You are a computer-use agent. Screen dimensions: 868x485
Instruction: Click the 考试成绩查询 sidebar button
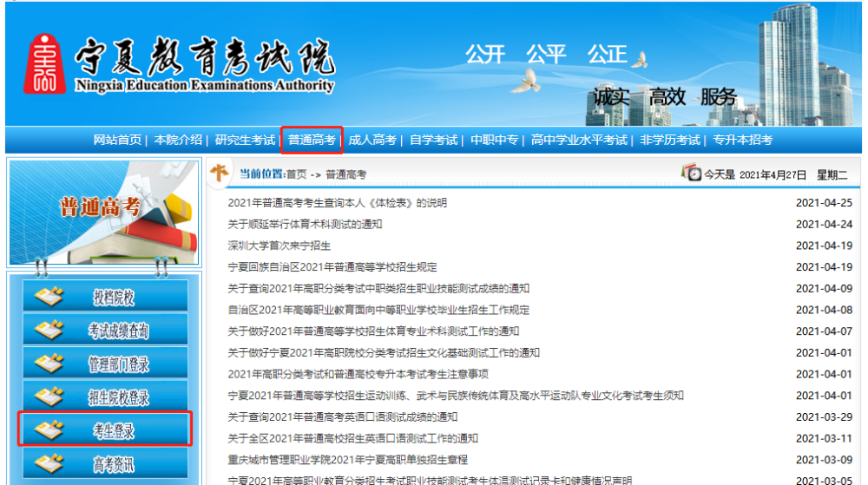[x=105, y=331]
